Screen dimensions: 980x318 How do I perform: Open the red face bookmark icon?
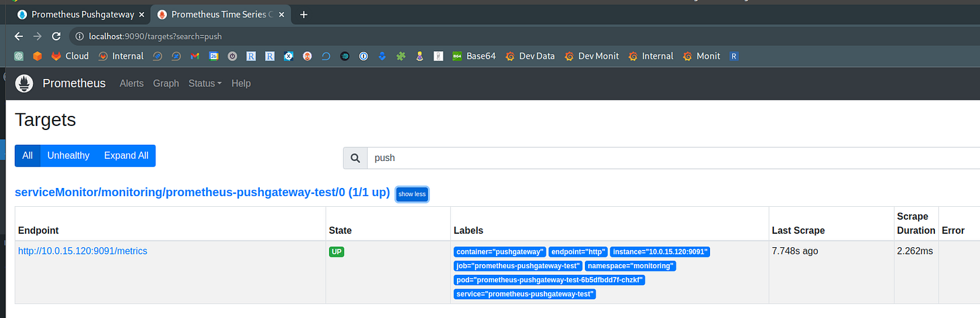tap(307, 56)
